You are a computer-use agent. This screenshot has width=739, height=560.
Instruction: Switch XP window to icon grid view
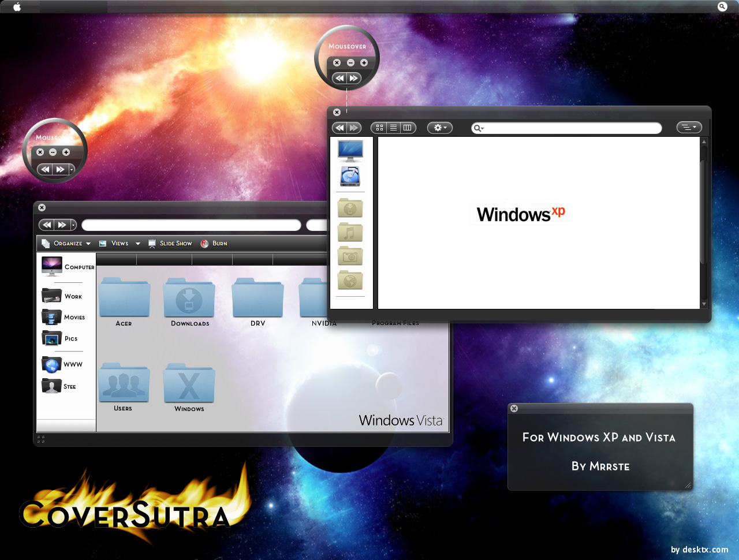[x=379, y=128]
